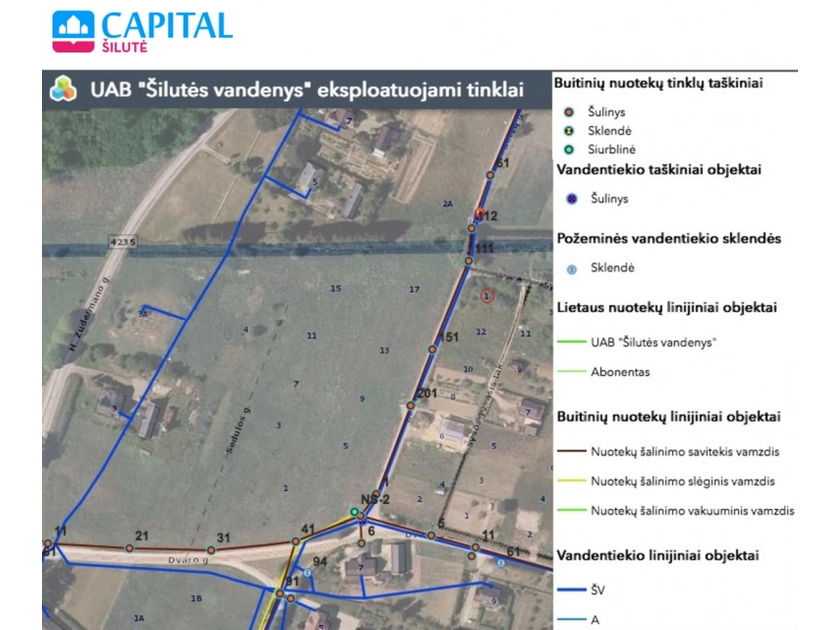Click the colored cubes app icon
The image size is (840, 630).
click(x=63, y=88)
